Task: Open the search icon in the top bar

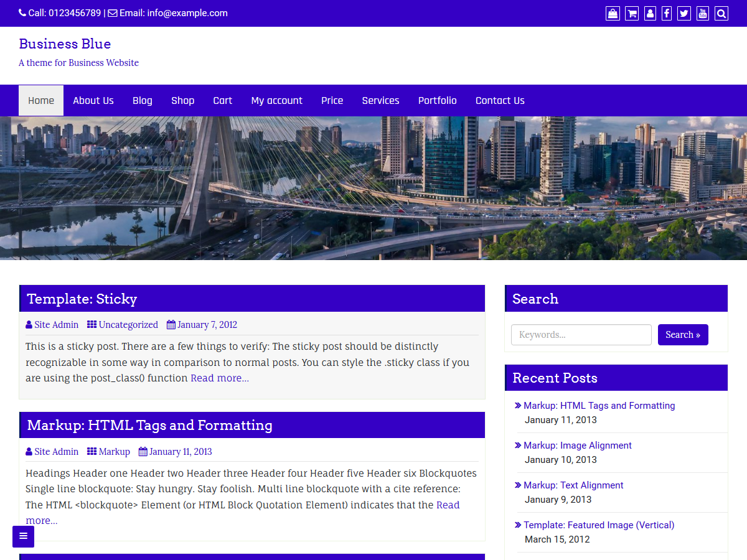Action: tap(721, 12)
